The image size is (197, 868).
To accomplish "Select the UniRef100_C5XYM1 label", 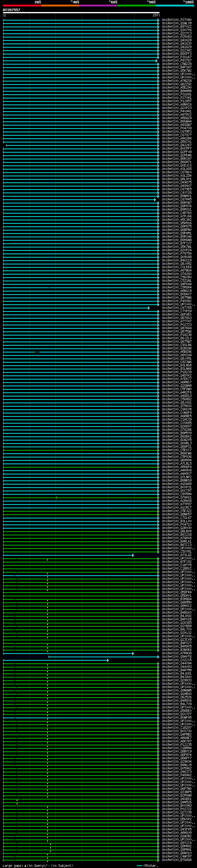I will pyautogui.click(x=177, y=551).
